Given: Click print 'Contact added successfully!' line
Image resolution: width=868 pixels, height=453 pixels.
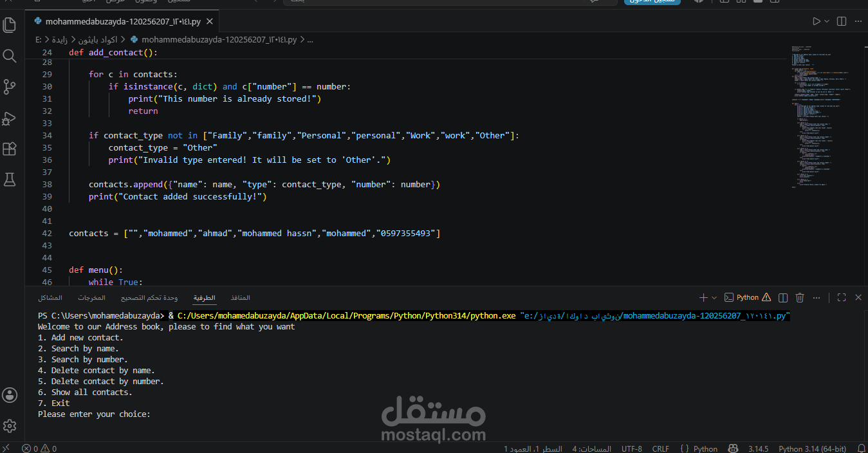Looking at the screenshot, I should [x=178, y=196].
